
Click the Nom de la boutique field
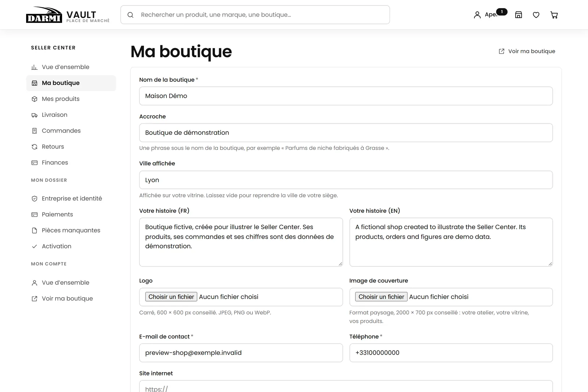coord(346,96)
